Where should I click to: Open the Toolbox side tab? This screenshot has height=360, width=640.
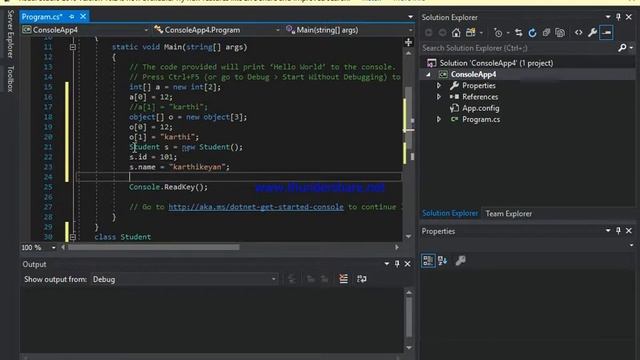11,79
